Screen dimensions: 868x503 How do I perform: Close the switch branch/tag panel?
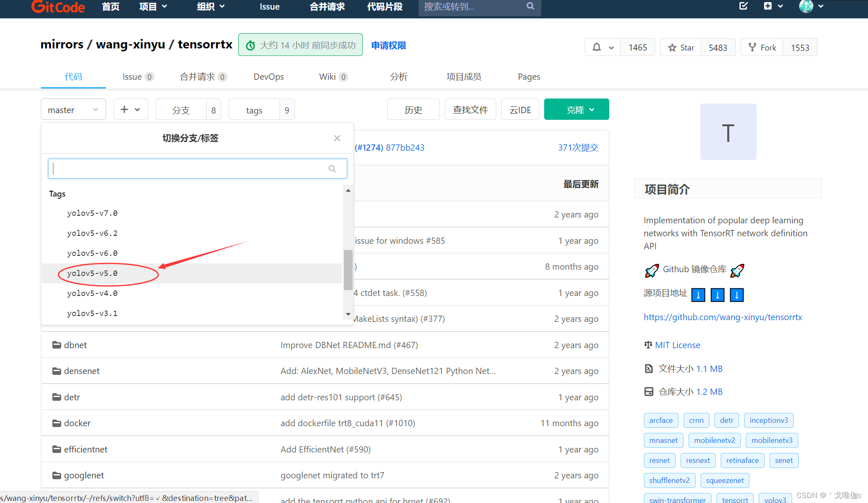coord(337,138)
